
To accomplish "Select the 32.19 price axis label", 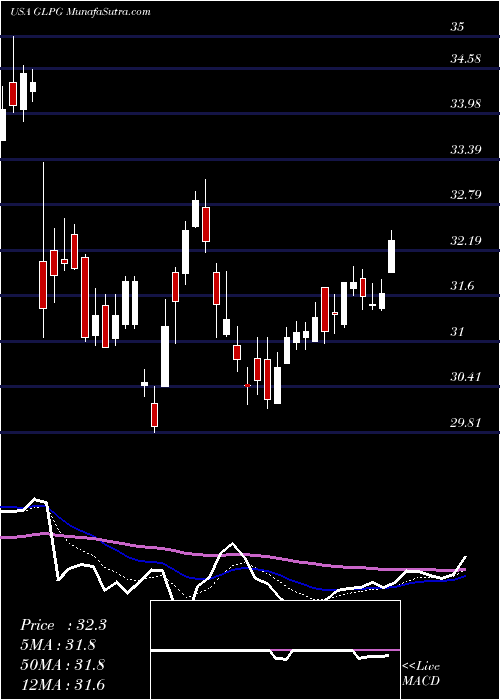I will [466, 241].
